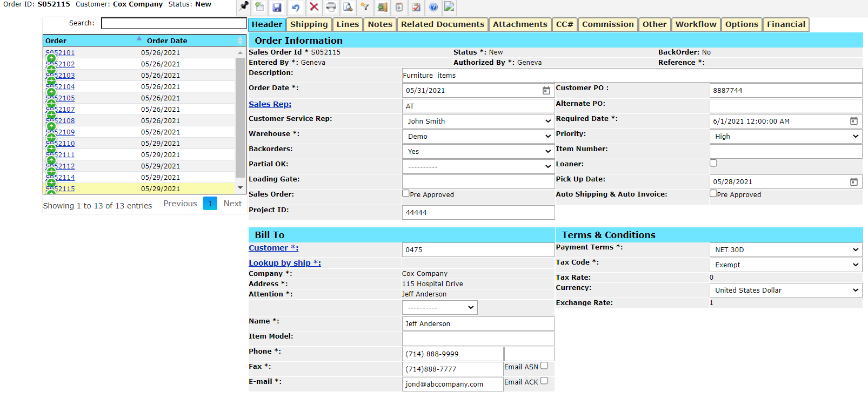Click the Lookup by ship link

coord(285,263)
